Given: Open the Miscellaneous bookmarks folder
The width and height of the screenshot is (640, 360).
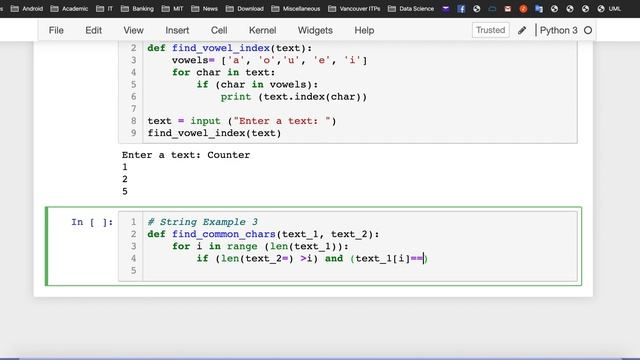Looking at the screenshot, I should pos(296,9).
